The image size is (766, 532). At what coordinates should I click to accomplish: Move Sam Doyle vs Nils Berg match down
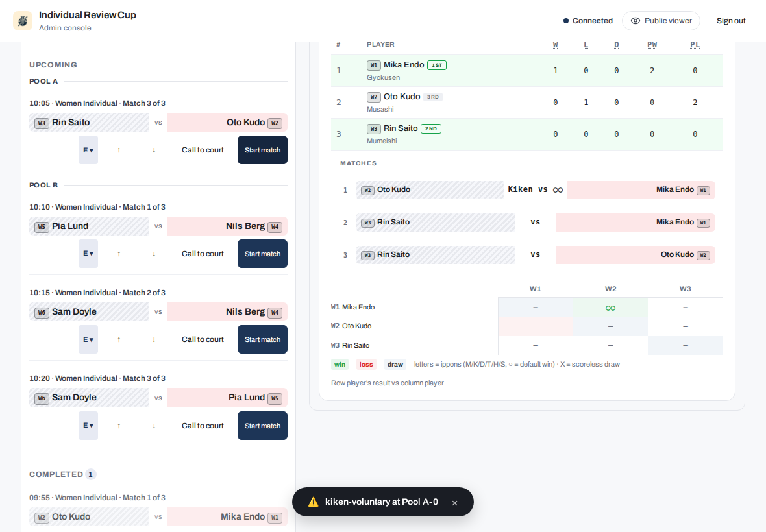tap(154, 339)
